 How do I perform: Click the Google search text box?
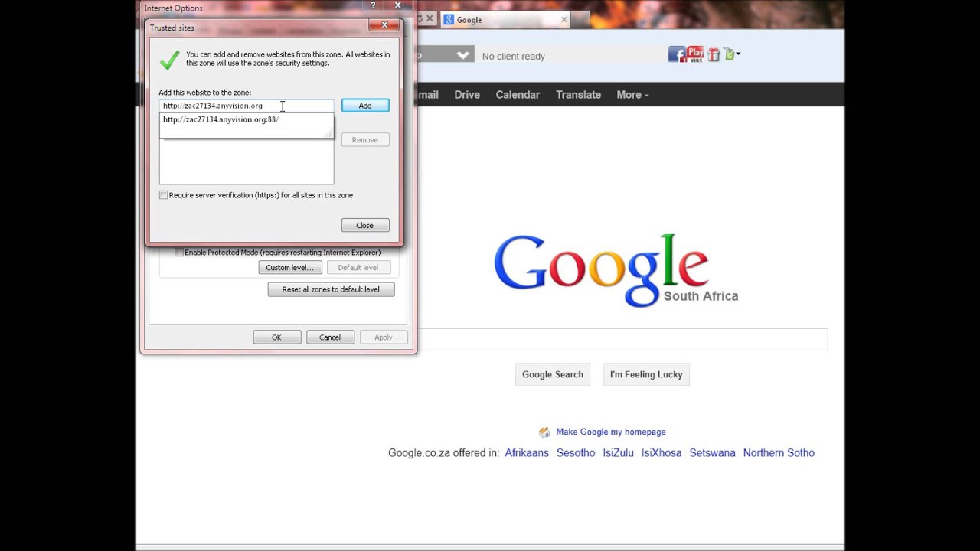(622, 339)
